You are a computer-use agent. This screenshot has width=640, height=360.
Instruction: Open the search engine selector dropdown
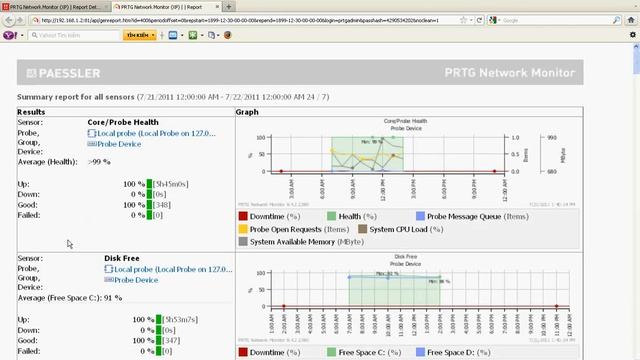coord(499,20)
